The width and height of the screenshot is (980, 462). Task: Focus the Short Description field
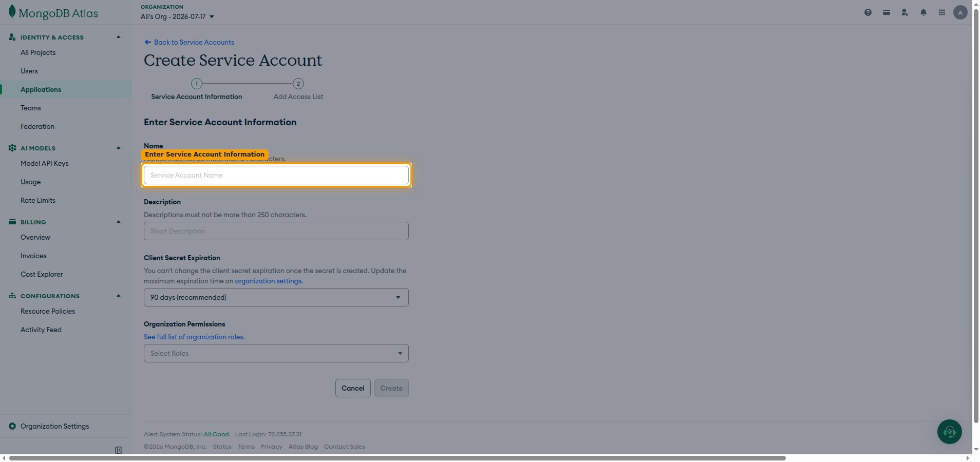276,231
